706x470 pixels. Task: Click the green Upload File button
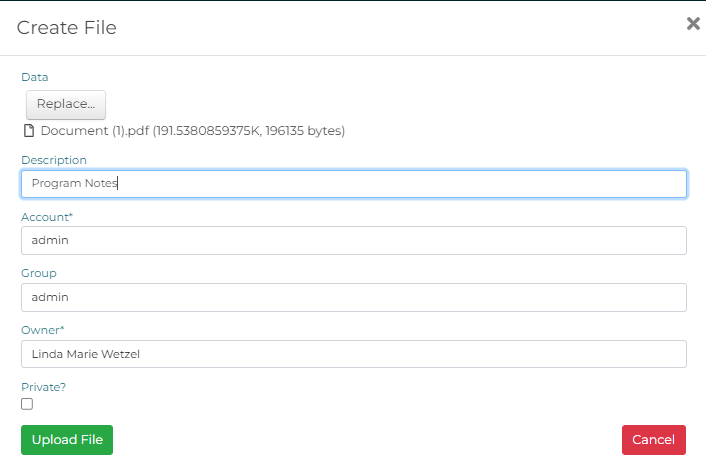[x=67, y=440]
